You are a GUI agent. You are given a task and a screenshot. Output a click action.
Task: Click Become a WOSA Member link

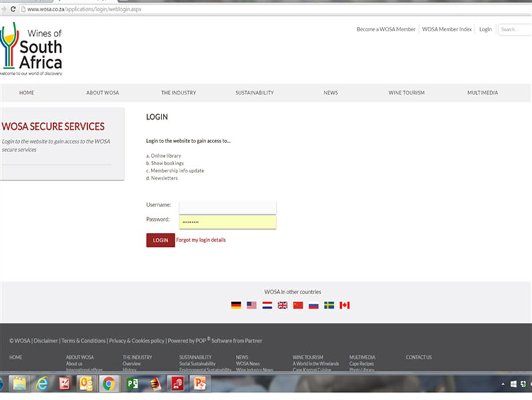pos(386,29)
